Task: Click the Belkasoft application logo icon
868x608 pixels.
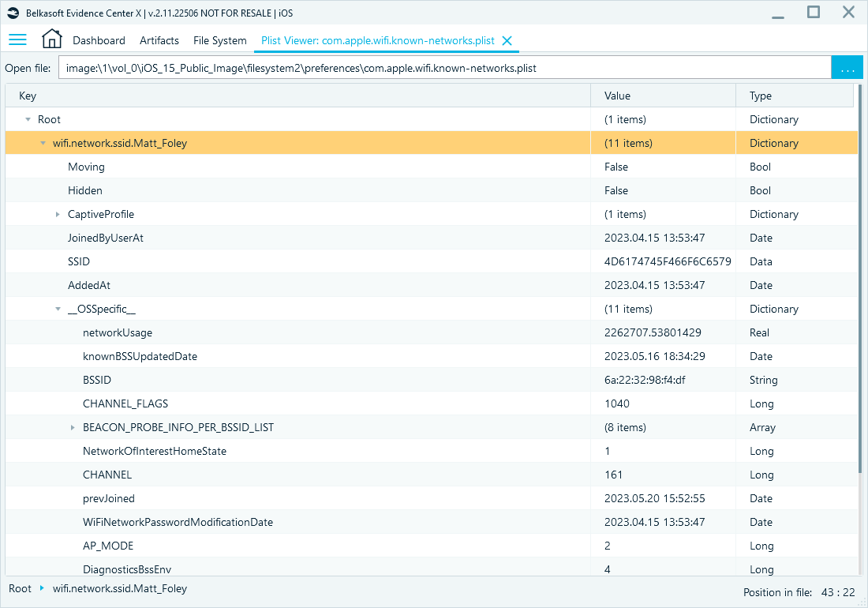Action: 13,13
